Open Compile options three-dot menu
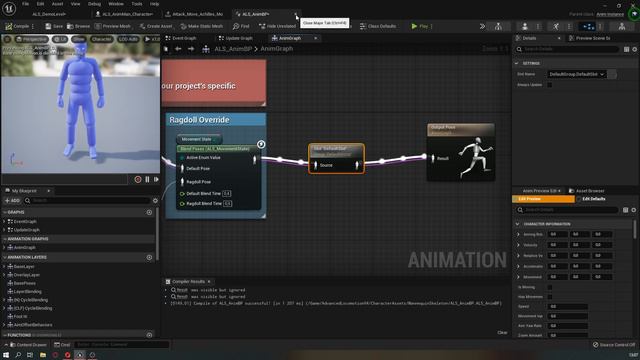The height and width of the screenshot is (360, 640). (x=33, y=26)
